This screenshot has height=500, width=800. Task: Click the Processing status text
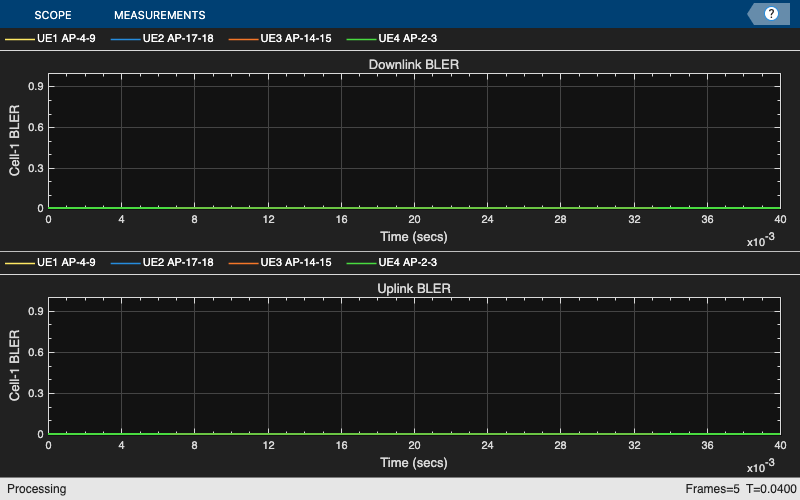37,489
